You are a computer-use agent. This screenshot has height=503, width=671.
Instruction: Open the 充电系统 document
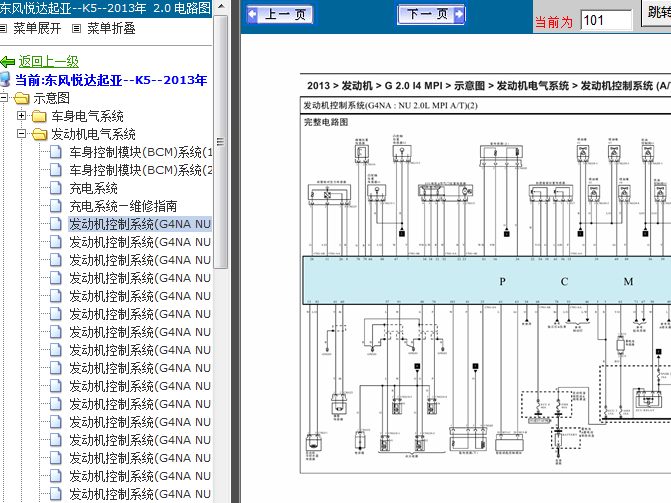[x=93, y=188]
